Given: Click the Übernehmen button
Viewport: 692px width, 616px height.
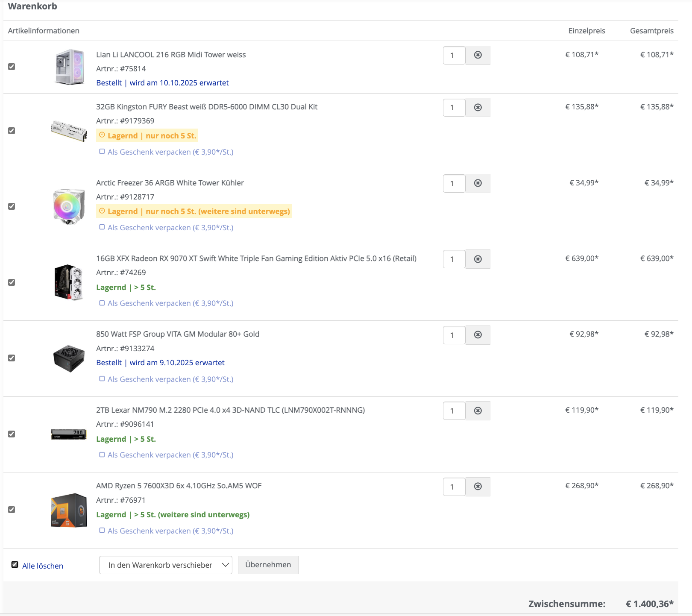Looking at the screenshot, I should tap(268, 565).
